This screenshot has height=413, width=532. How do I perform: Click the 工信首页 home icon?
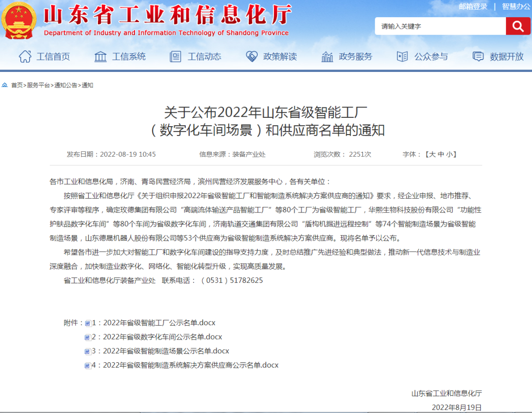click(x=24, y=56)
